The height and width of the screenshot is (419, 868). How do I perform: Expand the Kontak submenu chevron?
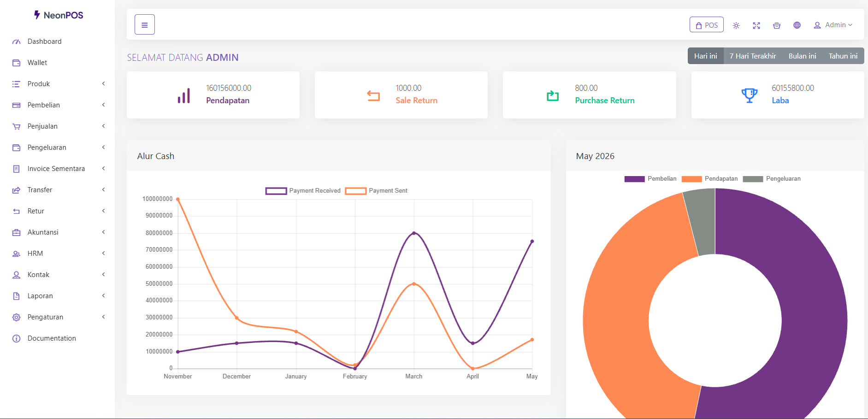[104, 274]
